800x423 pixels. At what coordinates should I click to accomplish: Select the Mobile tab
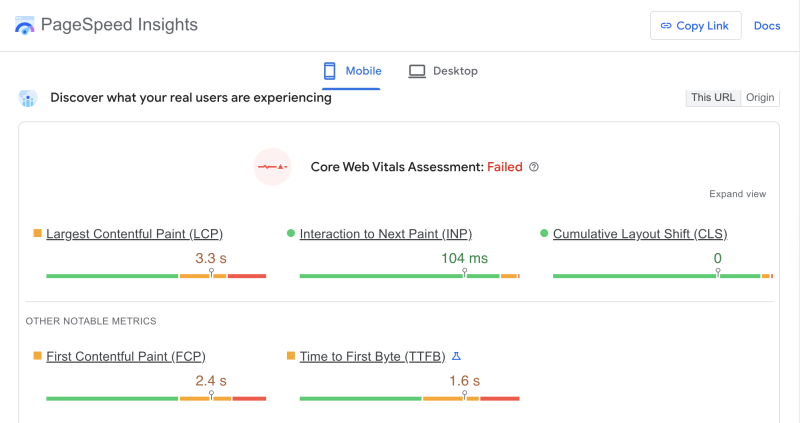pos(351,71)
